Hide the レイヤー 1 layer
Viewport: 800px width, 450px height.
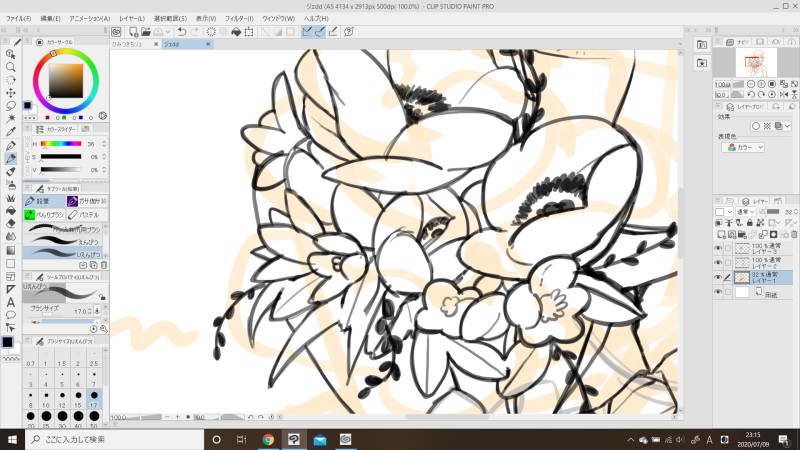click(718, 277)
